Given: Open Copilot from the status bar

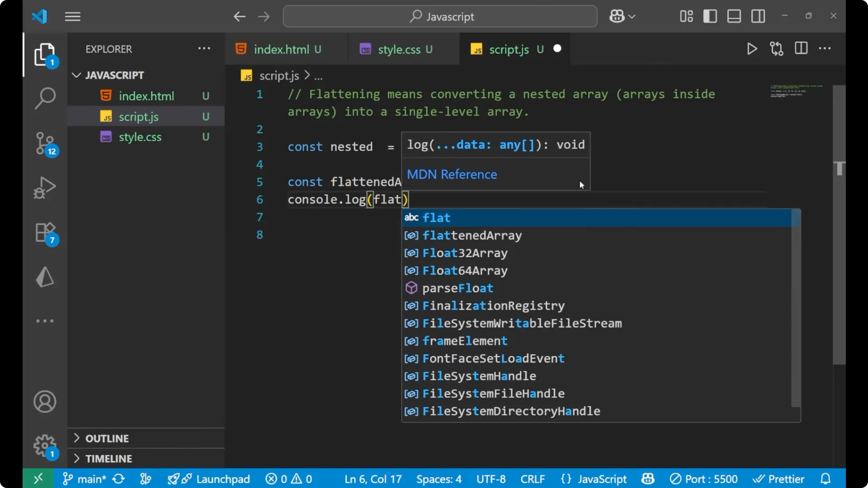Looking at the screenshot, I should click(647, 479).
